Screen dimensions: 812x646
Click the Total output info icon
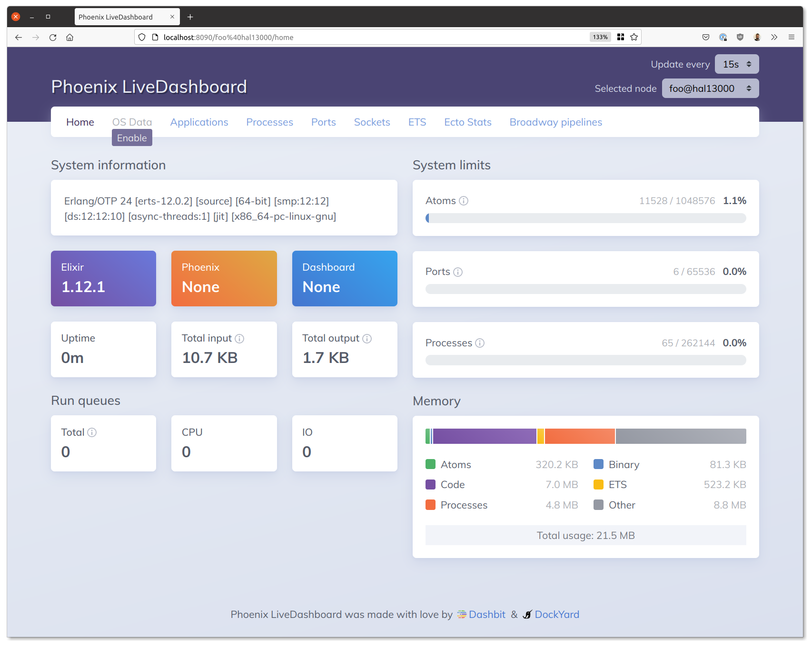click(367, 339)
